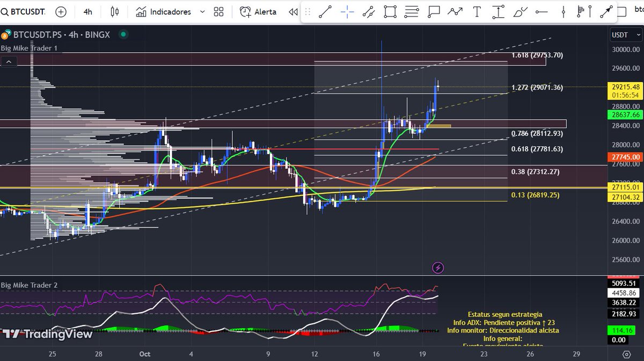
Task: Create a new Alerta
Action: pos(258,11)
